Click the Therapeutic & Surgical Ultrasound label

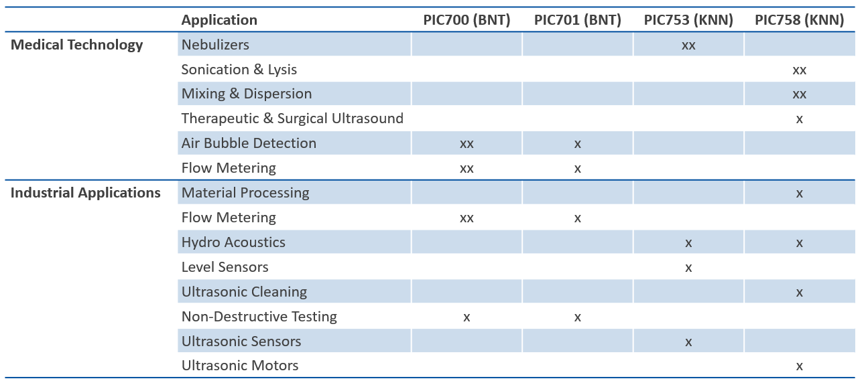292,119
